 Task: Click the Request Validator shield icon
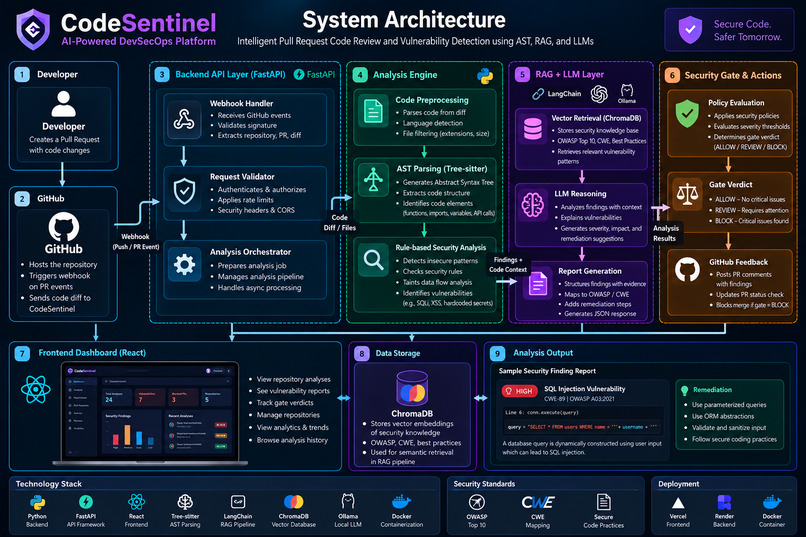tap(184, 192)
